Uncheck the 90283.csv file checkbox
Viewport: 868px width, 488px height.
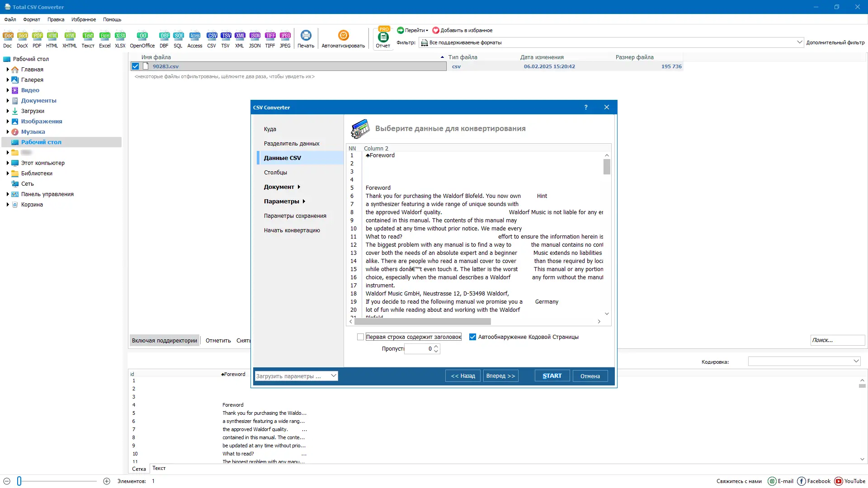click(x=135, y=66)
